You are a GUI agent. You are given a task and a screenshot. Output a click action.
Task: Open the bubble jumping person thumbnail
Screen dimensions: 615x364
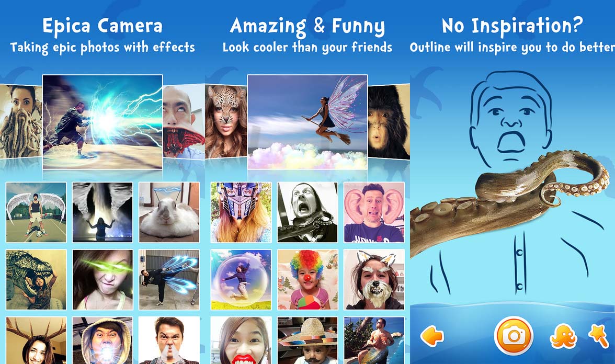(x=241, y=279)
